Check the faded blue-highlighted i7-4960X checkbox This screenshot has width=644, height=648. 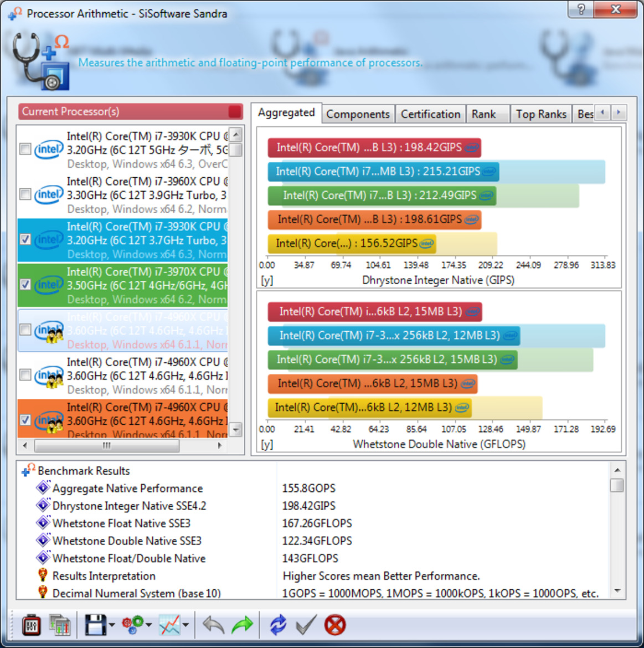pos(25,330)
